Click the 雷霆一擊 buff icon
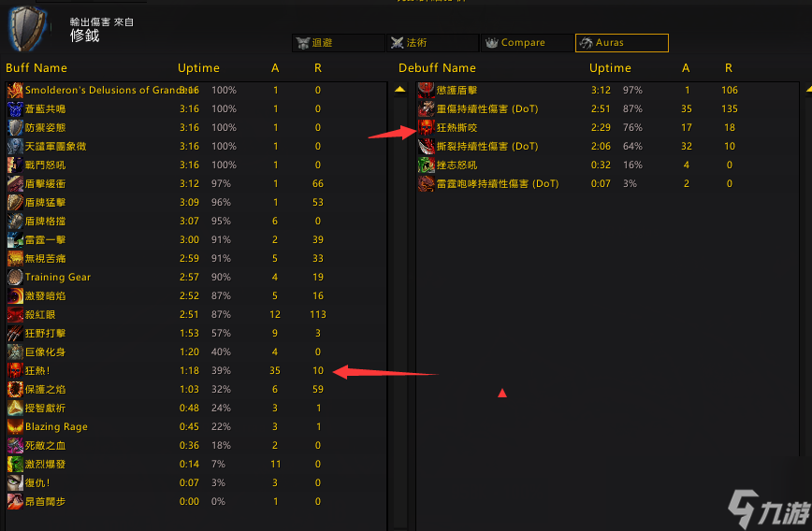 15,240
